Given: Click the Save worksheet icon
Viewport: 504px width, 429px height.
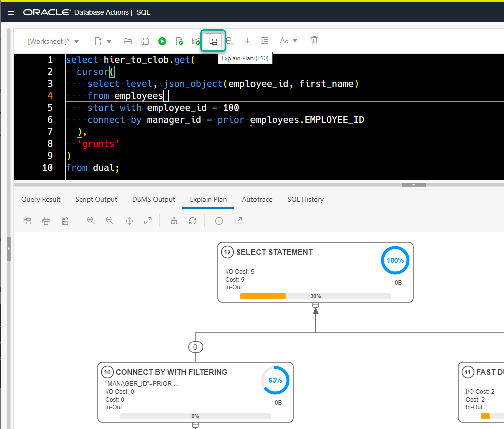Looking at the screenshot, I should (x=145, y=41).
